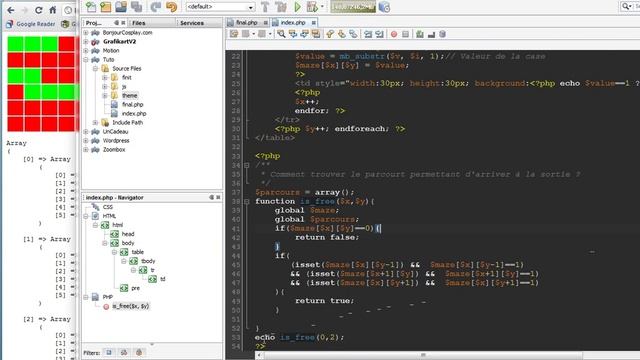The width and height of the screenshot is (640, 360).
Task: Click the theme folder in Projects
Action: (x=129, y=96)
